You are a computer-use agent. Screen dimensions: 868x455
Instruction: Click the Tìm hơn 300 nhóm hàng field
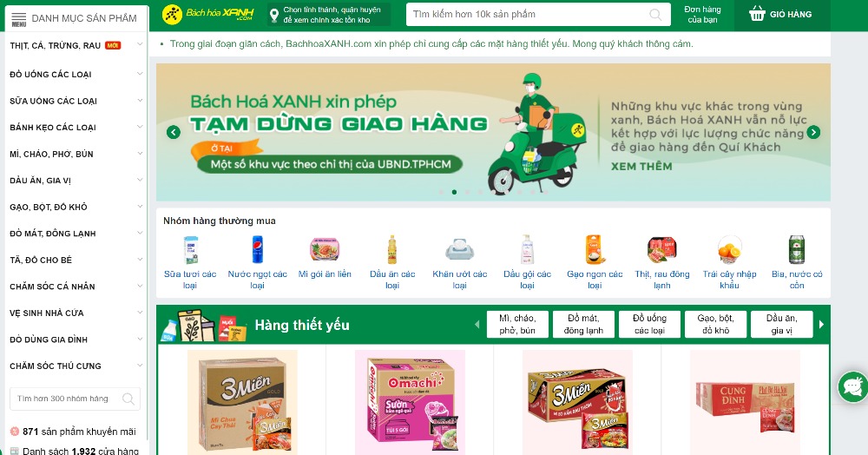pyautogui.click(x=75, y=399)
